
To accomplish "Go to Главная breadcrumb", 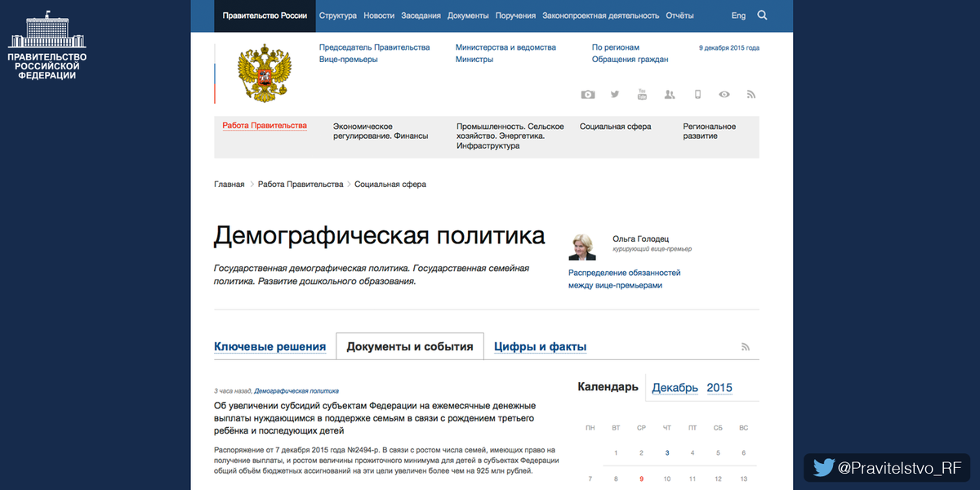I will 229,185.
